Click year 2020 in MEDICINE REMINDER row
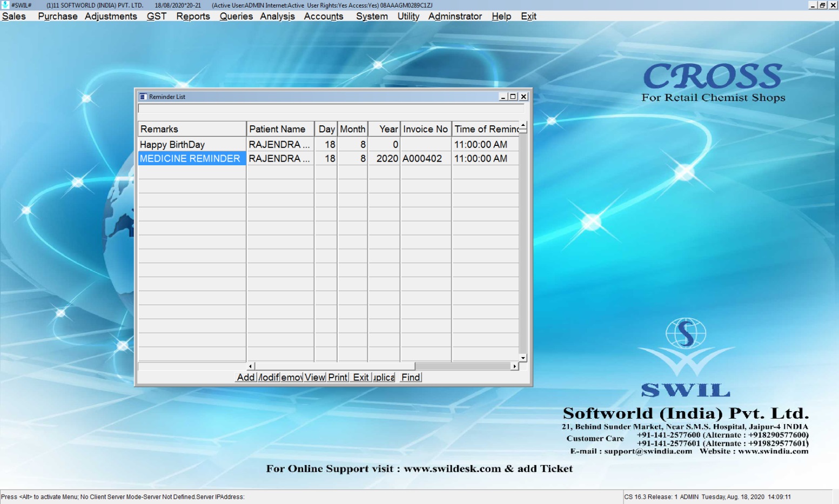 tap(384, 158)
